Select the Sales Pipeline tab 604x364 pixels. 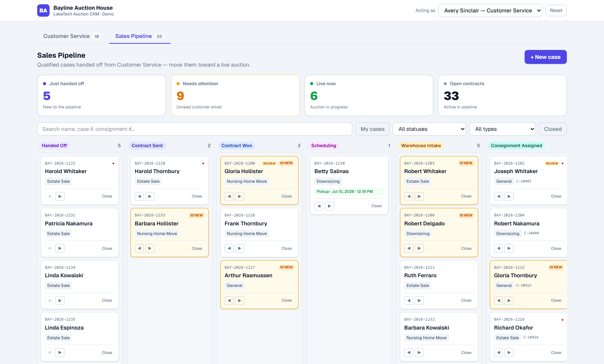[139, 36]
